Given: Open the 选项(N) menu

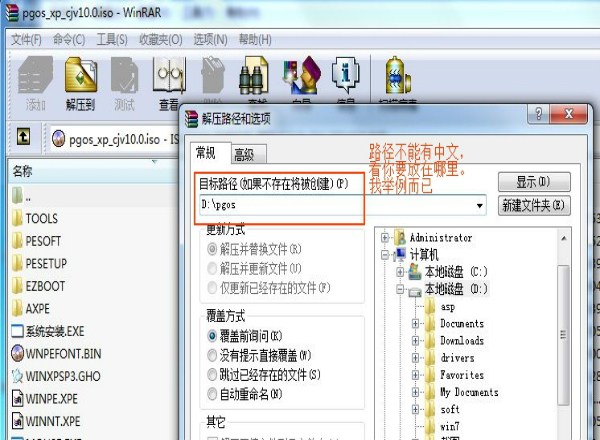Looking at the screenshot, I should (x=210, y=39).
